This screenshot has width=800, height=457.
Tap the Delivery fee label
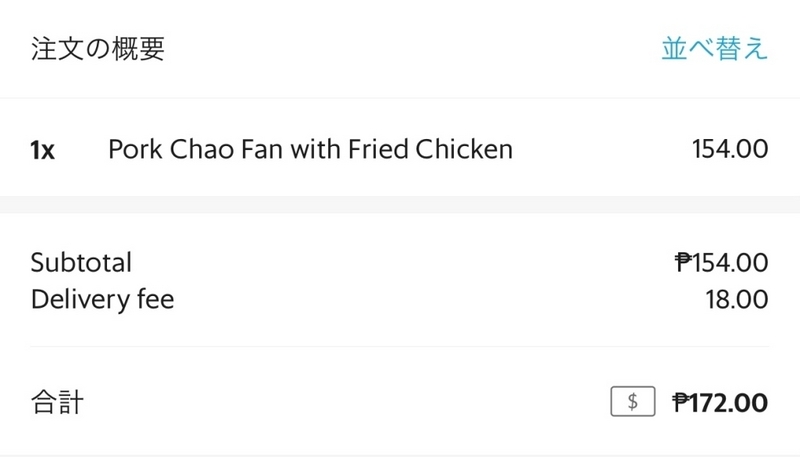coord(103,299)
